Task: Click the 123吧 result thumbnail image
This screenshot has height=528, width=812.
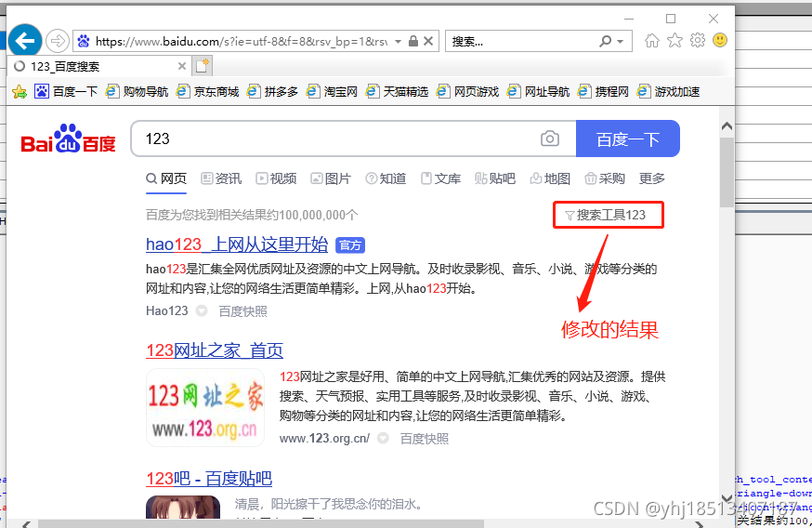Action: (x=183, y=507)
